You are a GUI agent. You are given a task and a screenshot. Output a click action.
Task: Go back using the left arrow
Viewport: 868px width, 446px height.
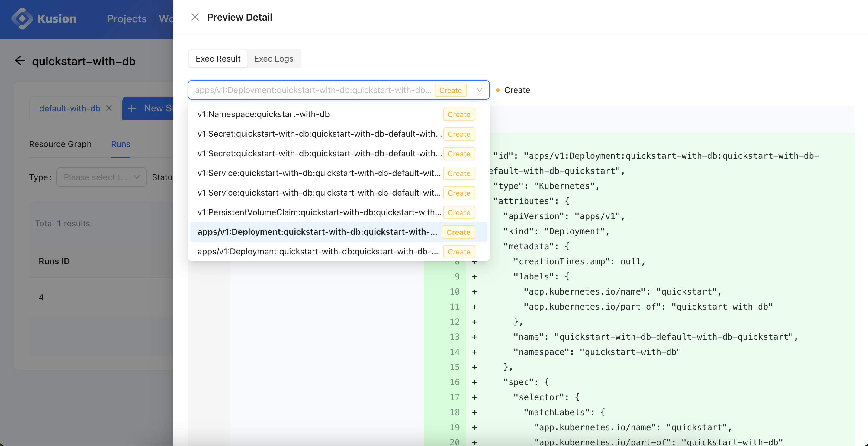point(20,61)
